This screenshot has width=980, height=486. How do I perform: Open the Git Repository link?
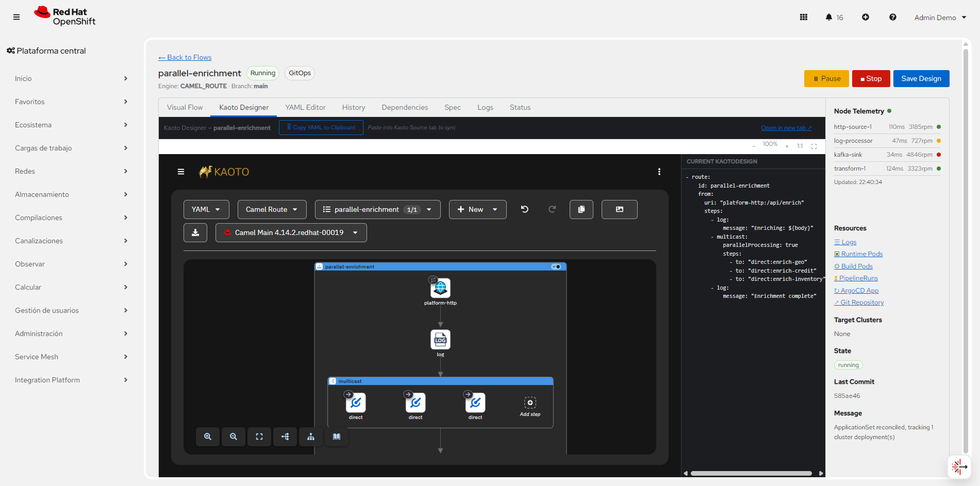859,303
